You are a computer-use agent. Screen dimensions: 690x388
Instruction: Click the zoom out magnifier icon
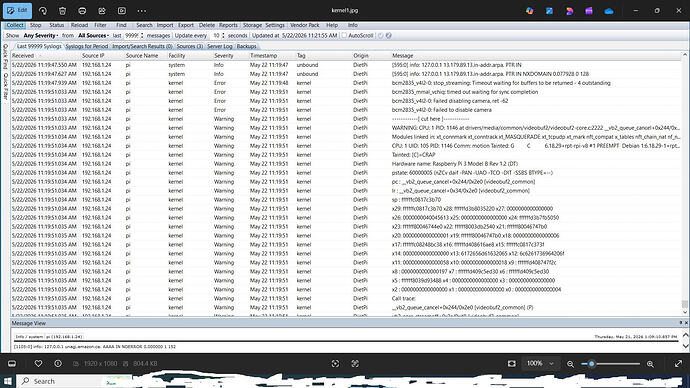(570, 364)
